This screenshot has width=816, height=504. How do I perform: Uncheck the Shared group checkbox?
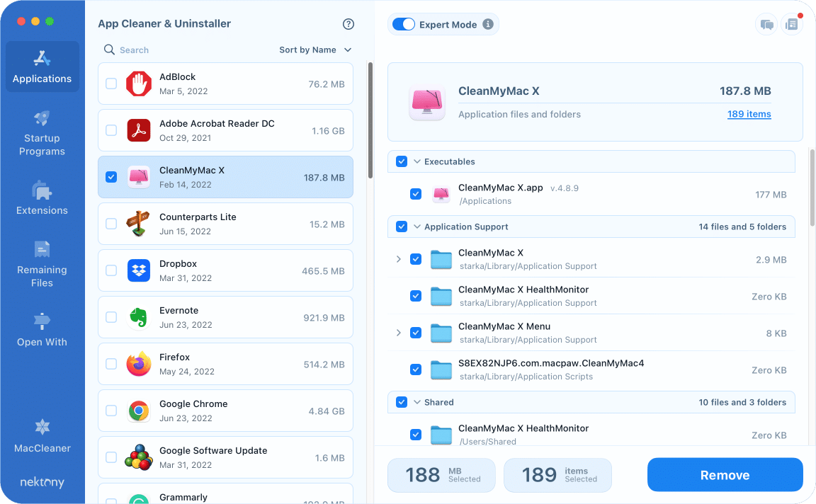point(402,402)
